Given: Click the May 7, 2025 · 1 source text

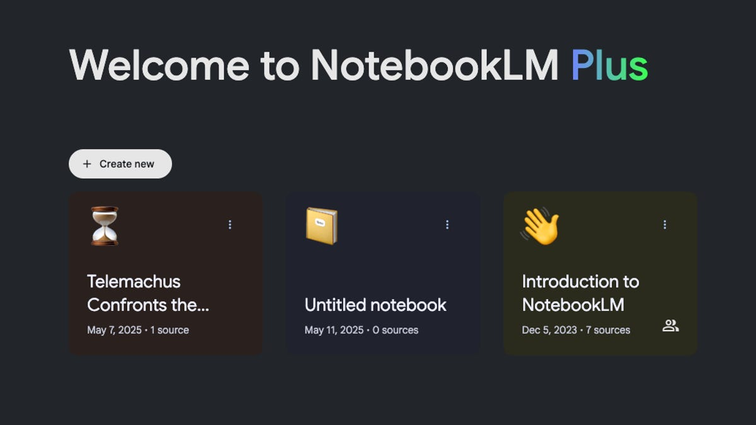Looking at the screenshot, I should 138,330.
